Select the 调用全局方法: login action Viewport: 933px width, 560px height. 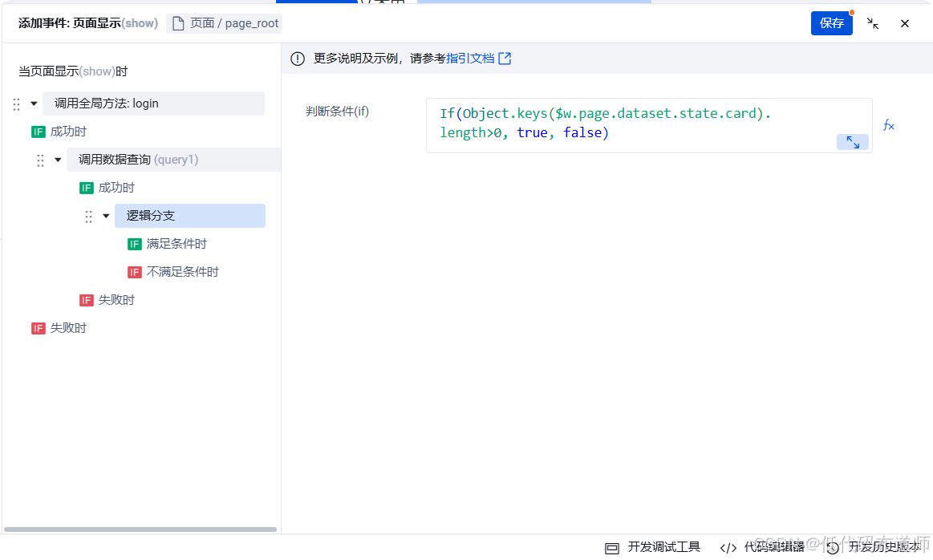(153, 103)
